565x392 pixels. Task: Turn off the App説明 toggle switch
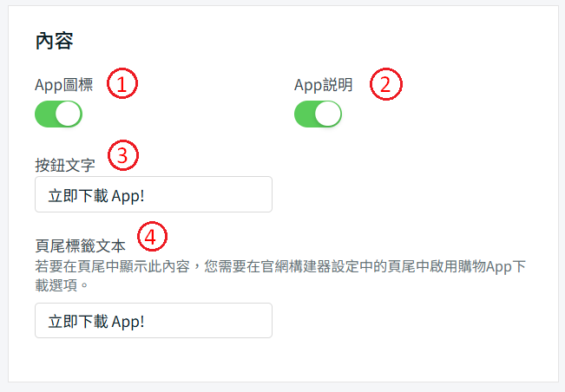pyautogui.click(x=318, y=114)
